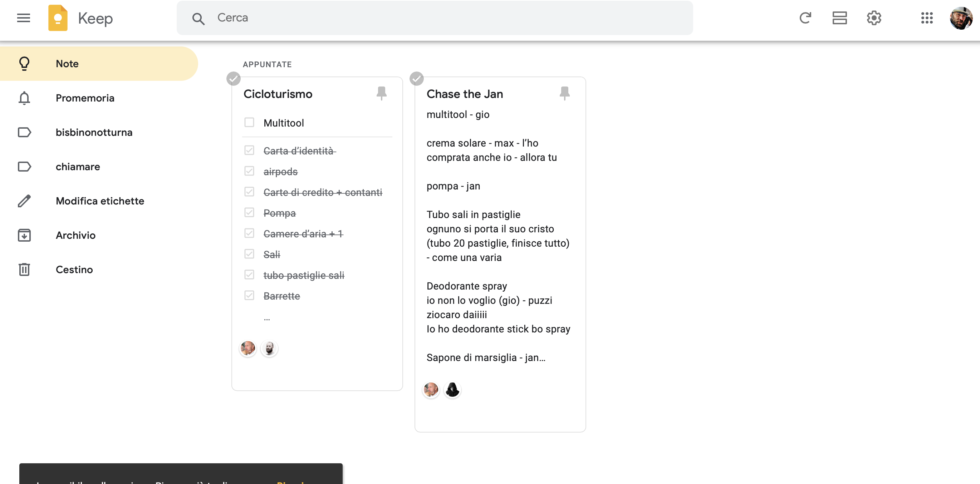
Task: Open the Google apps grid
Action: [x=927, y=18]
